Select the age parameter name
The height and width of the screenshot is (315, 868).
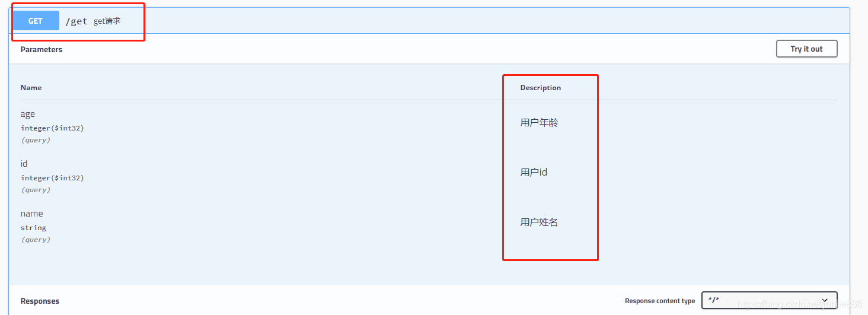coord(28,114)
